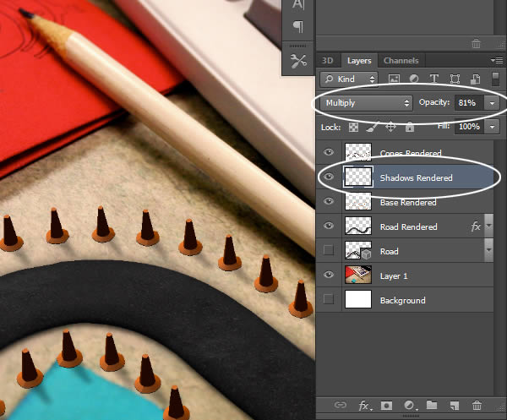Show the Background layer
The width and height of the screenshot is (507, 420).
[x=329, y=299]
